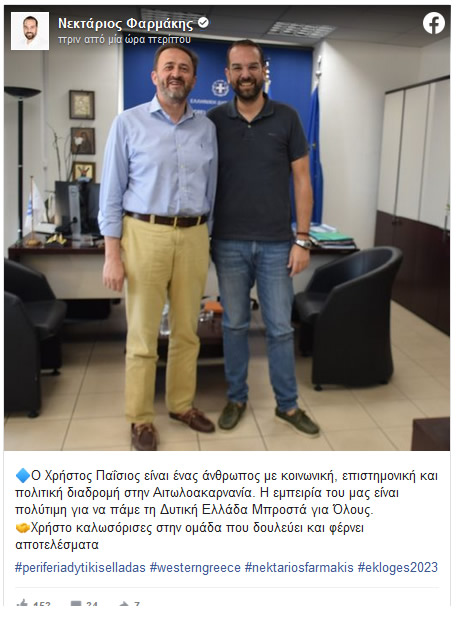This screenshot has width=459, height=618.
Task: Click the thumbs-up like icon
Action: click(22, 603)
